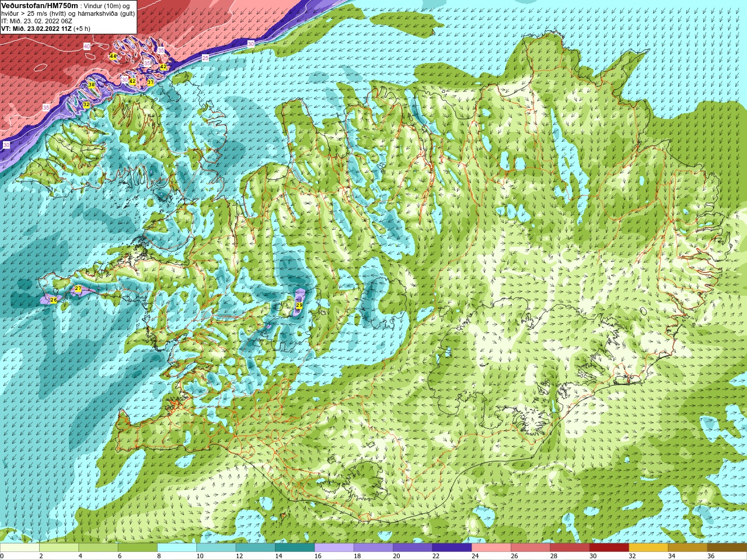Click the legend scale number 28
This screenshot has width=747, height=560.
click(x=553, y=556)
